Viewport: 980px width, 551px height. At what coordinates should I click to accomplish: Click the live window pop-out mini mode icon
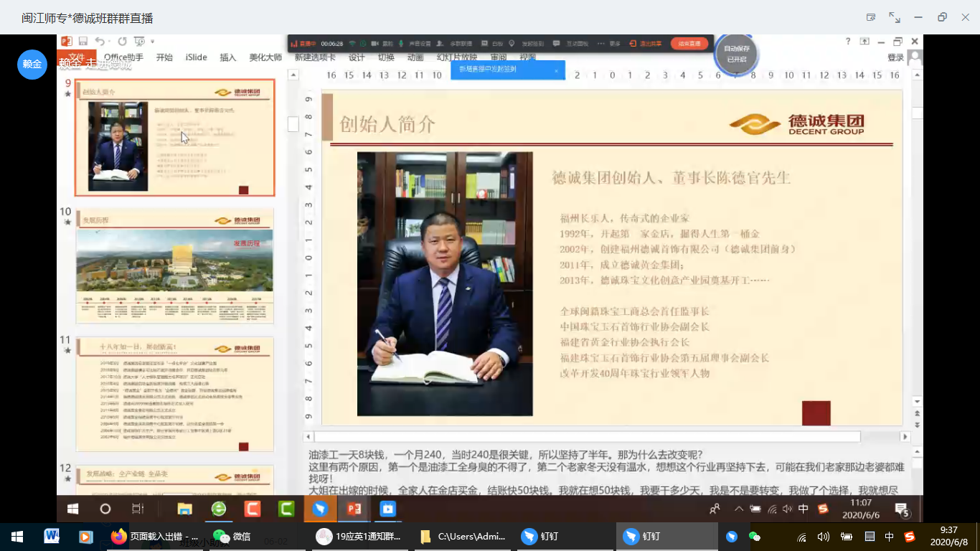tap(871, 17)
